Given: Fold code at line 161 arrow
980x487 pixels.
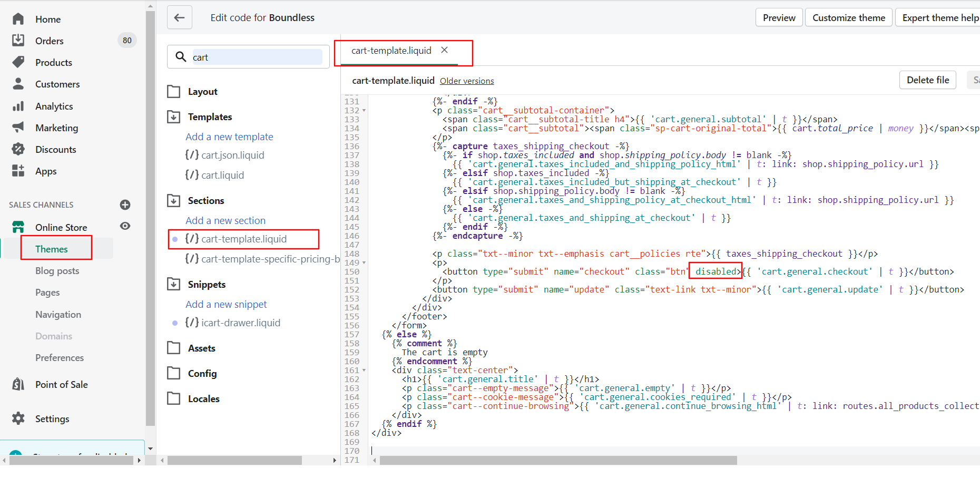Looking at the screenshot, I should 364,371.
